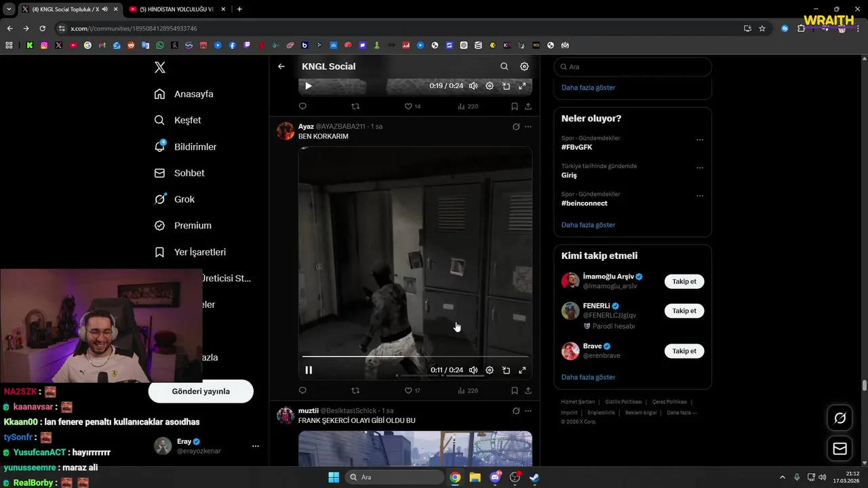The height and width of the screenshot is (488, 868).
Task: Open Steam from taskbar
Action: 534,477
